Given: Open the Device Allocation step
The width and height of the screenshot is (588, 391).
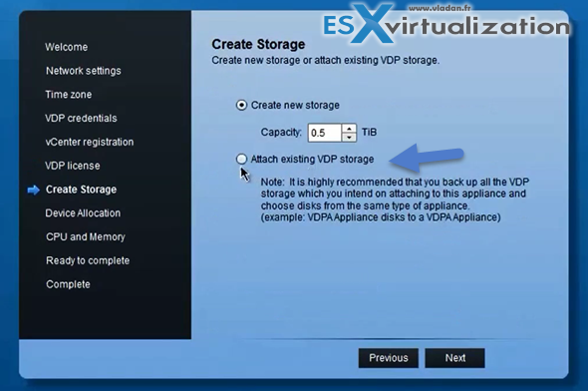Looking at the screenshot, I should (x=83, y=213).
